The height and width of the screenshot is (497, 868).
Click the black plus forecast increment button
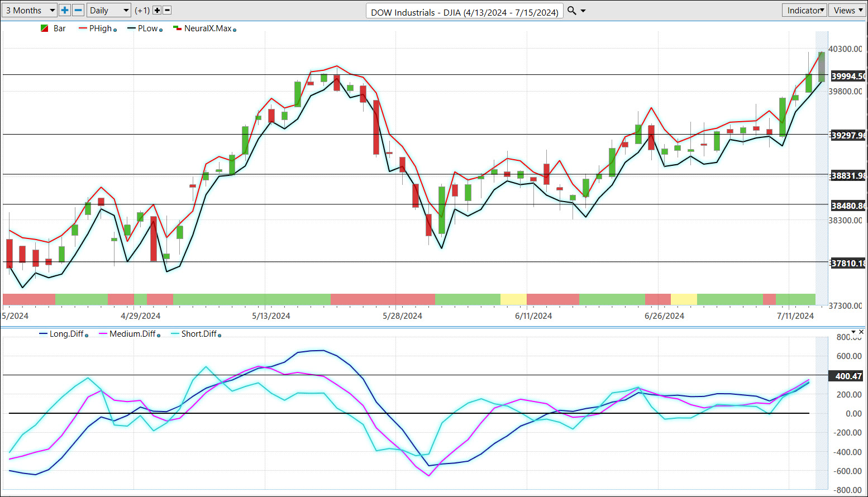(157, 10)
